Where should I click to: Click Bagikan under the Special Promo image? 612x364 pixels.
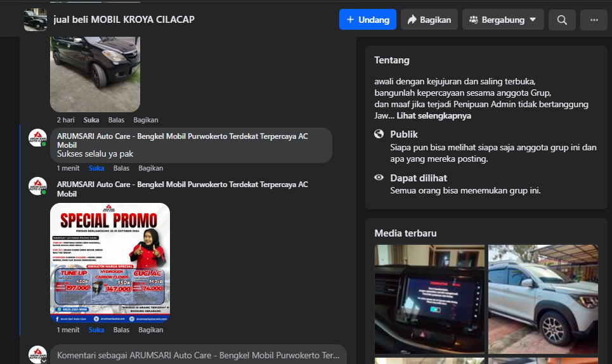[x=151, y=330]
